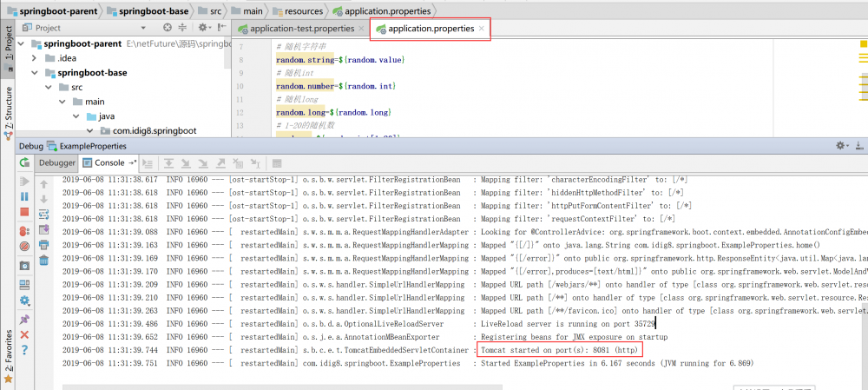This screenshot has width=868, height=390.
Task: Open debug settings gear in left toolbar
Action: [24, 301]
